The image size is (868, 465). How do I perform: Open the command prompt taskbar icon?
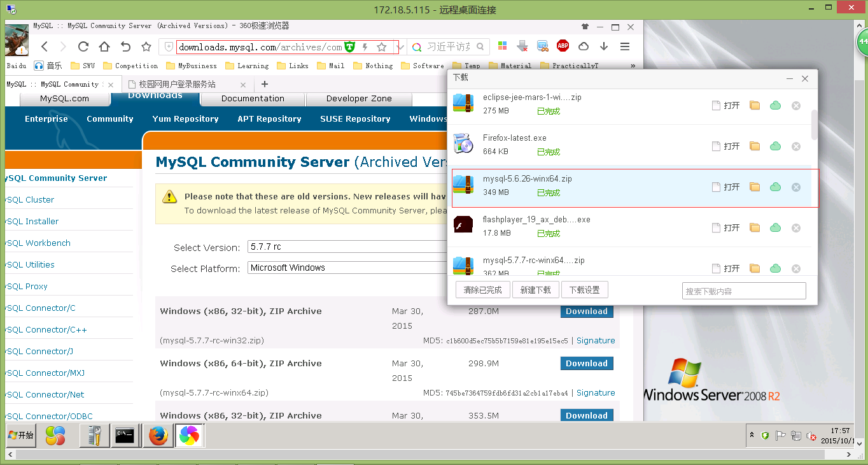125,436
